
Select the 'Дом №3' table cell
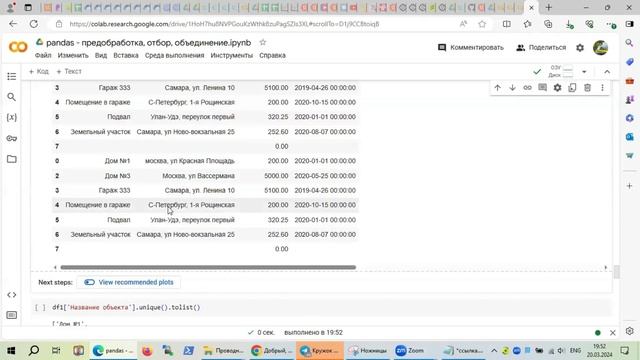117,176
